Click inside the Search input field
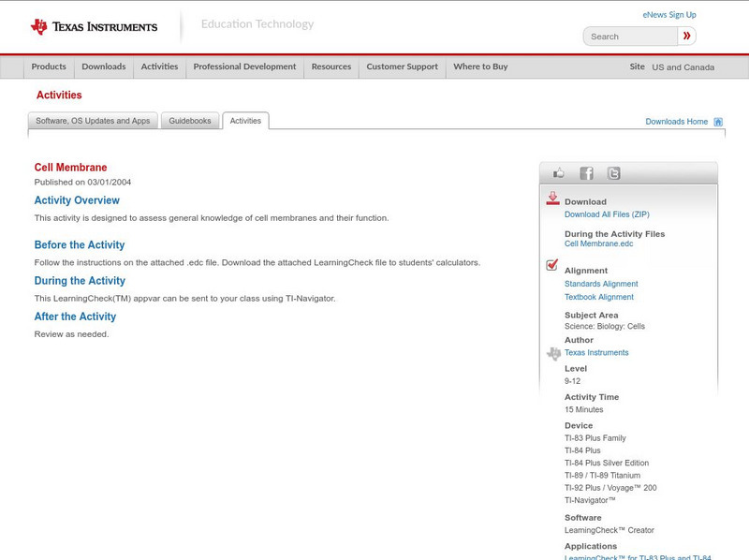The image size is (749, 560). [630, 37]
